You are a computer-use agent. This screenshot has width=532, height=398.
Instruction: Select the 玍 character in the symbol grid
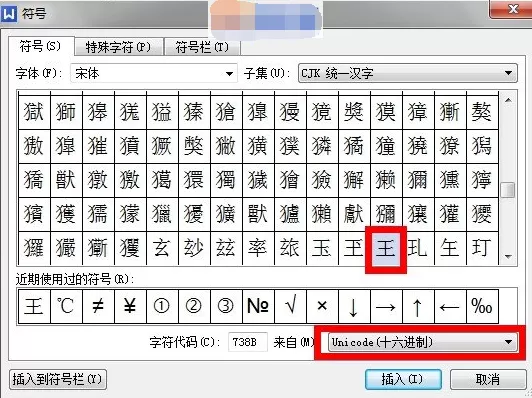(x=450, y=248)
